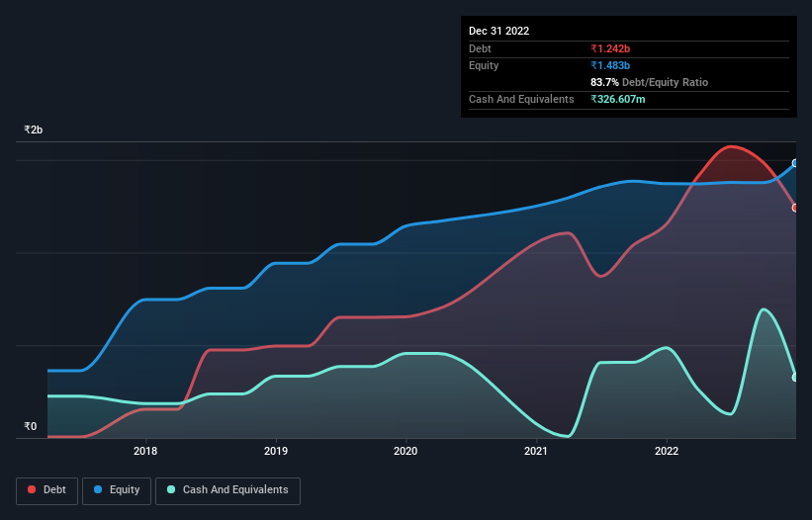Click the cash value ₹326.607m
This screenshot has height=520, width=812.
(618, 99)
